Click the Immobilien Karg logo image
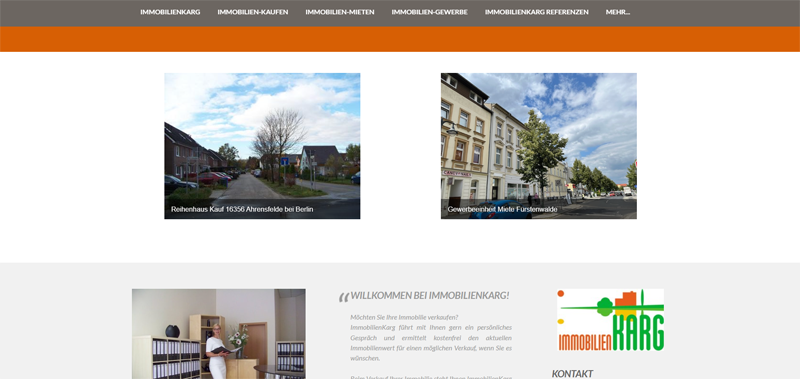This screenshot has width=800, height=379. tap(611, 320)
